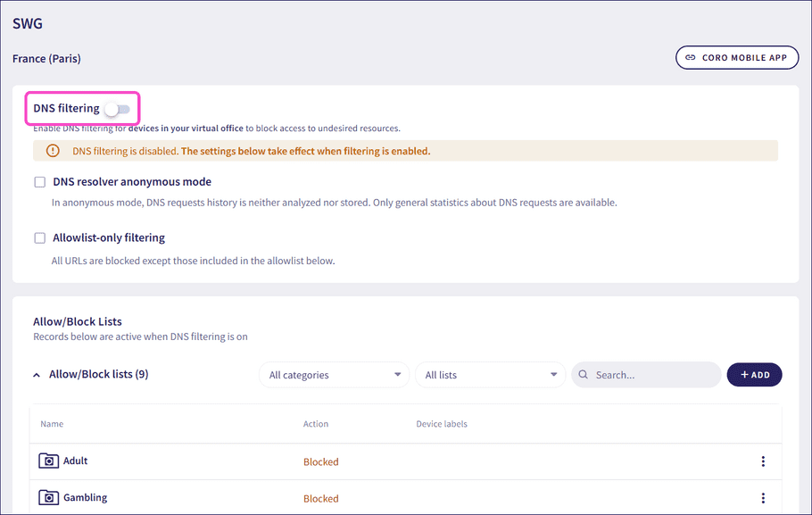Enable the DNS filtering toggle

(116, 107)
